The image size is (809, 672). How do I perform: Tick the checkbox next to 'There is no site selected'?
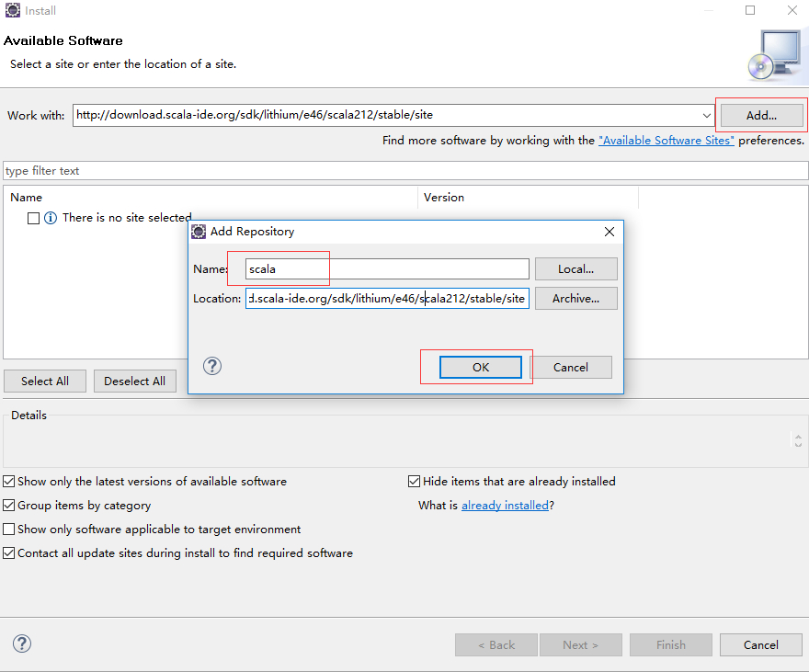[x=33, y=218]
